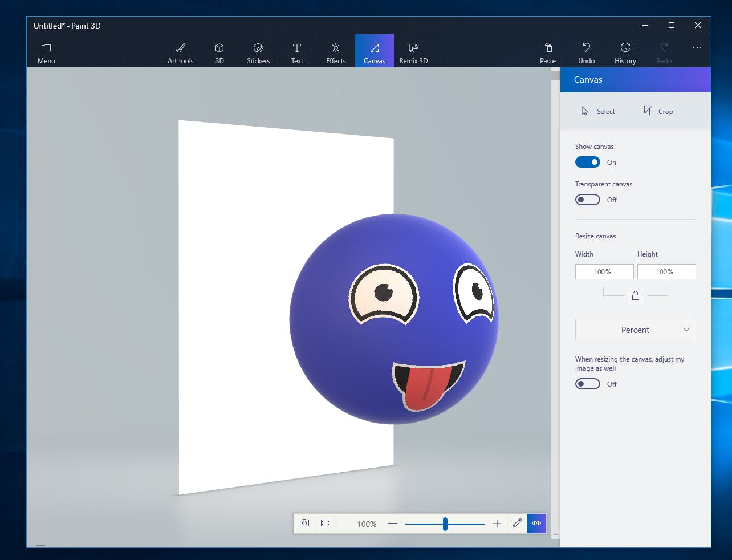Expand the Percent units dropdown
Screen dimensions: 732x560
[x=635, y=330]
